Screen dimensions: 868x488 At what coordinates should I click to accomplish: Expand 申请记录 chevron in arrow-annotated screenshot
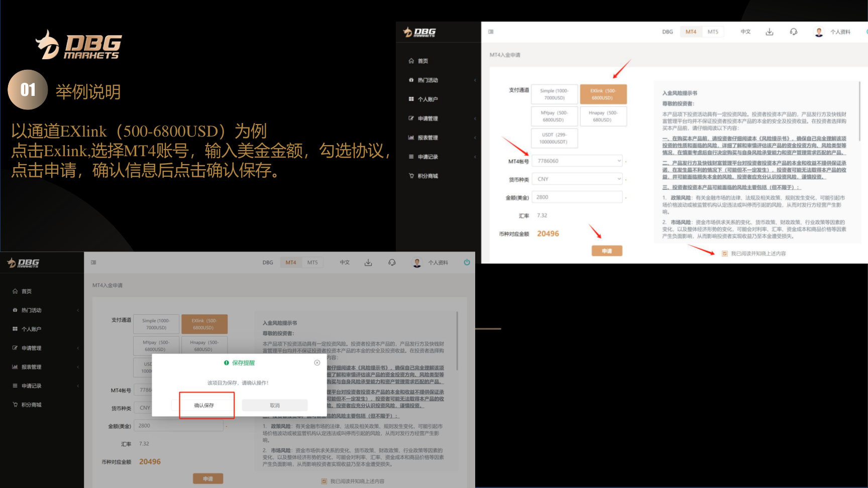(x=475, y=157)
